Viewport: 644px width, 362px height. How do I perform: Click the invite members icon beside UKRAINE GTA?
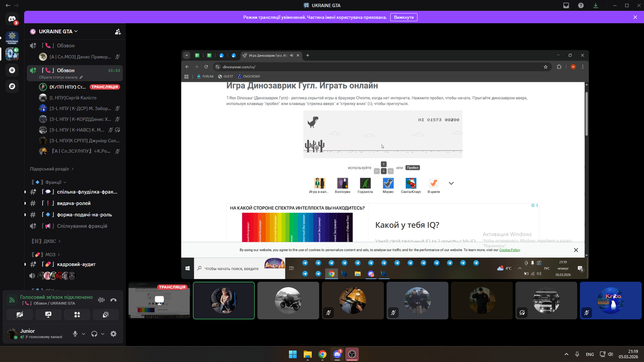point(118,31)
